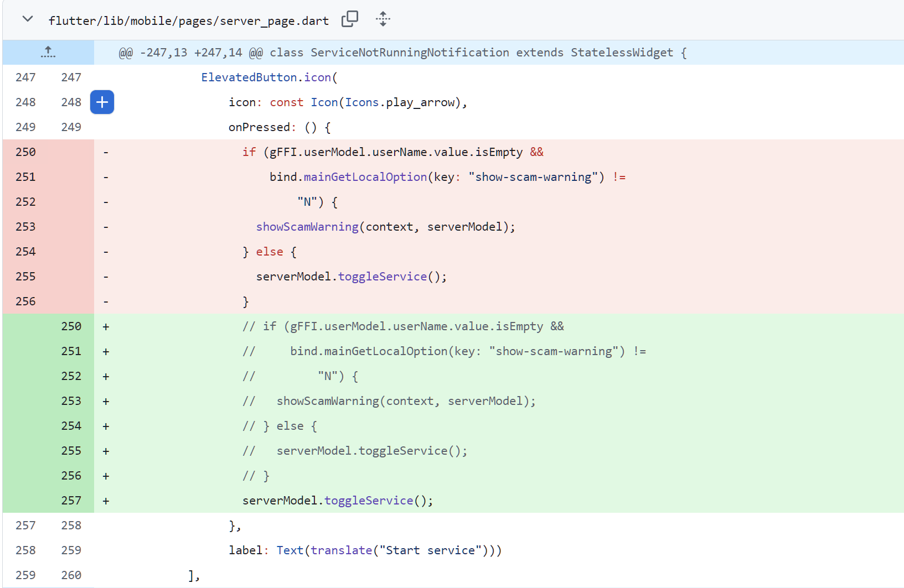Collapse the server_page.dart file diff
This screenshot has width=904, height=588.
point(27,19)
